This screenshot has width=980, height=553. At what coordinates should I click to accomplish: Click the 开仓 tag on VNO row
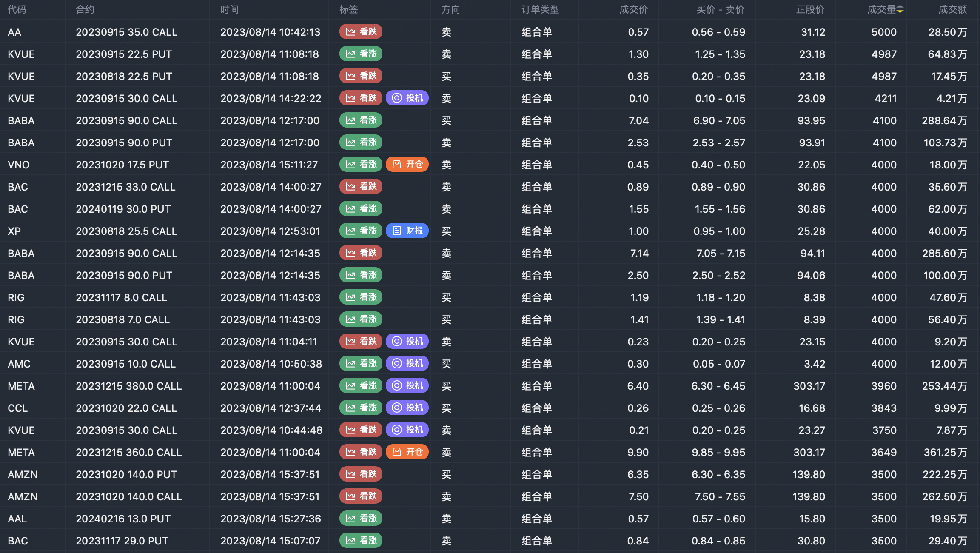[x=407, y=165]
